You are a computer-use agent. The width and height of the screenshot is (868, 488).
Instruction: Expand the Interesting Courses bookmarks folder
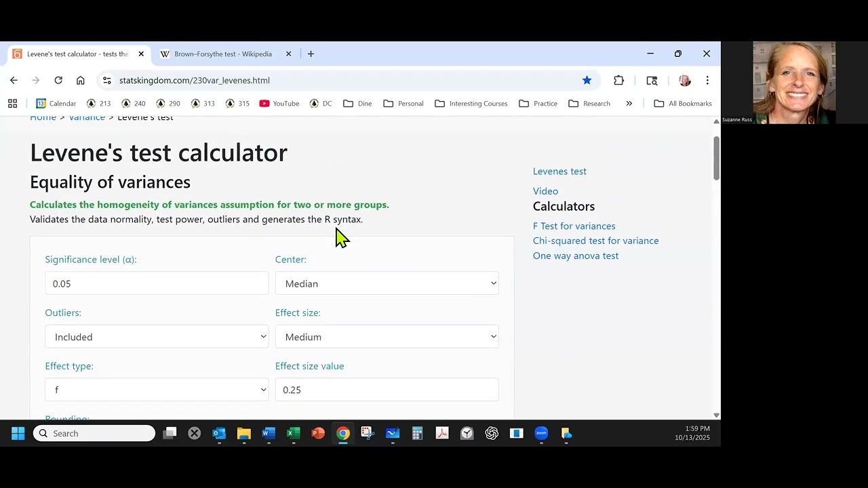(471, 104)
